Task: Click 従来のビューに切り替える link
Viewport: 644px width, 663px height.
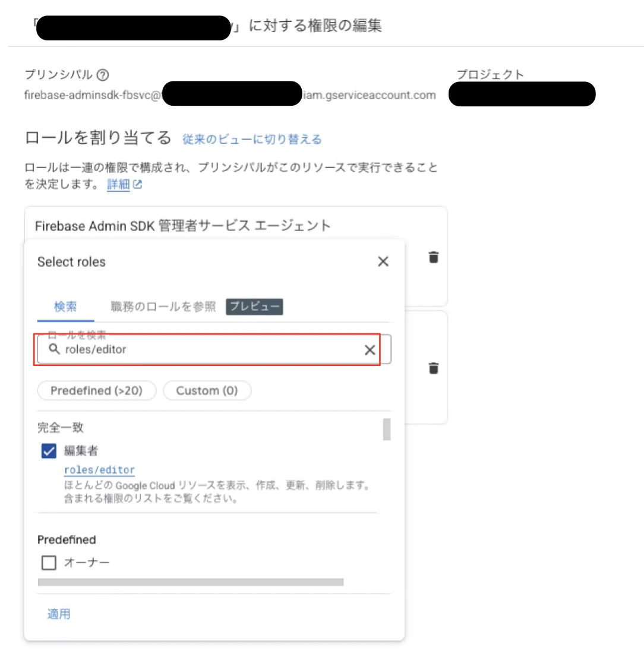Action: (252, 139)
